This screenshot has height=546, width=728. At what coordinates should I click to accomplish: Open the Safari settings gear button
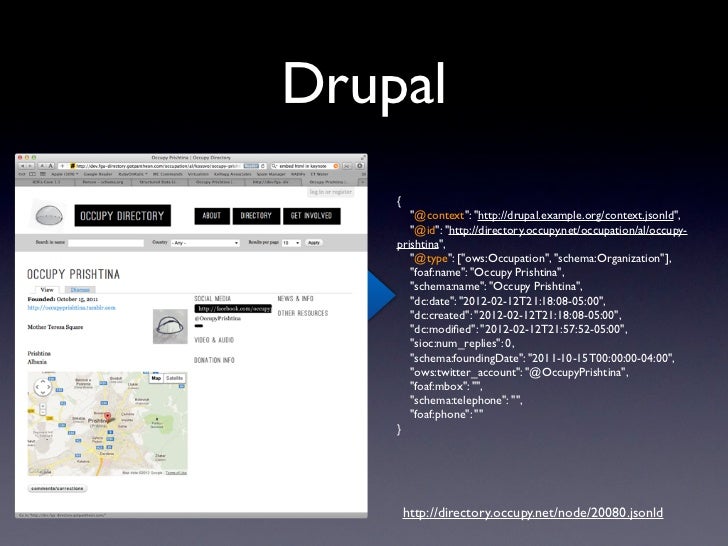tap(359, 166)
